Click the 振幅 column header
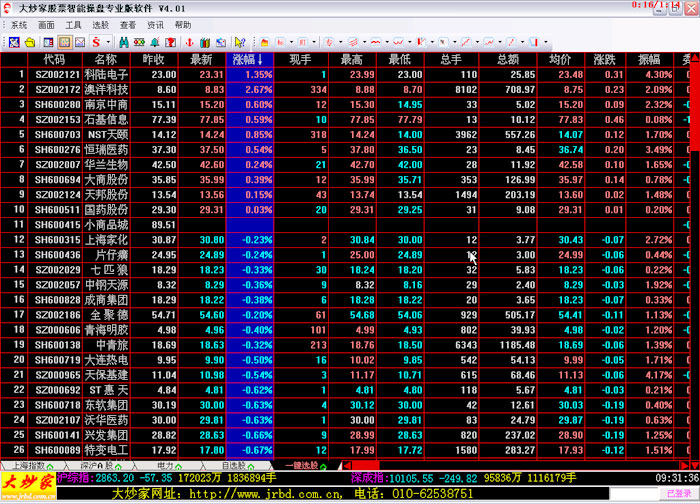700x504 pixels. pyautogui.click(x=650, y=59)
